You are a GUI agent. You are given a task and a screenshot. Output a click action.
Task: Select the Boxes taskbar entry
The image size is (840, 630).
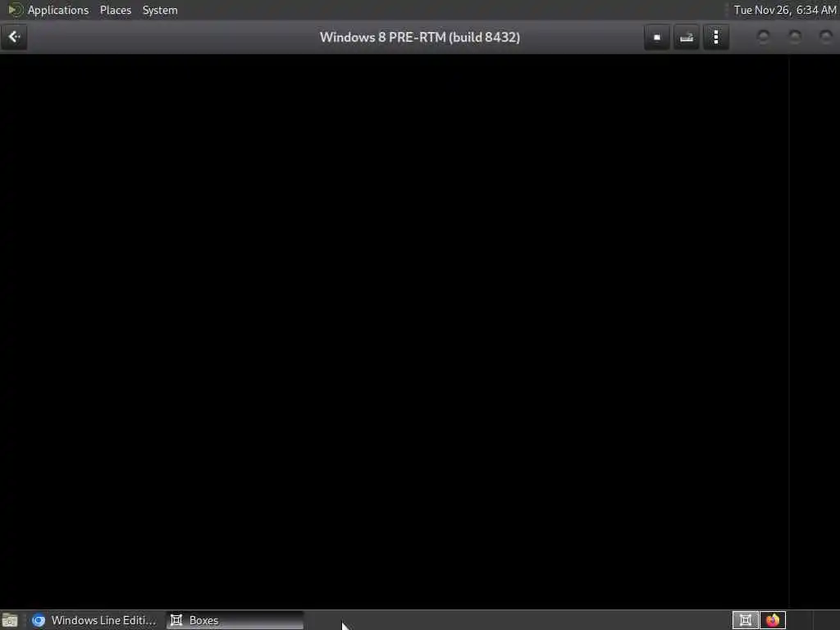click(235, 620)
